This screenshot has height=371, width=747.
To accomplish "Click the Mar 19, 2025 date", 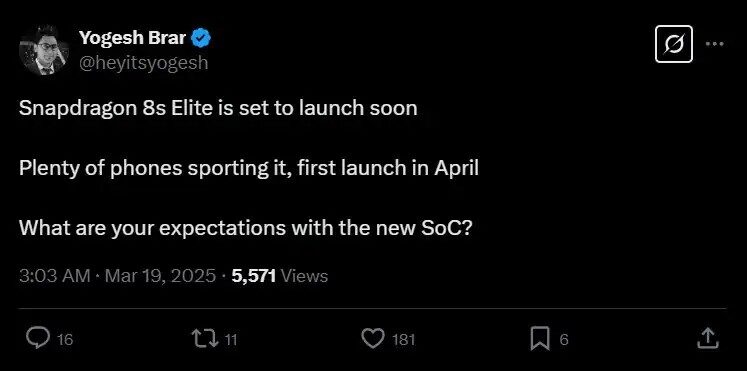I will click(160, 276).
